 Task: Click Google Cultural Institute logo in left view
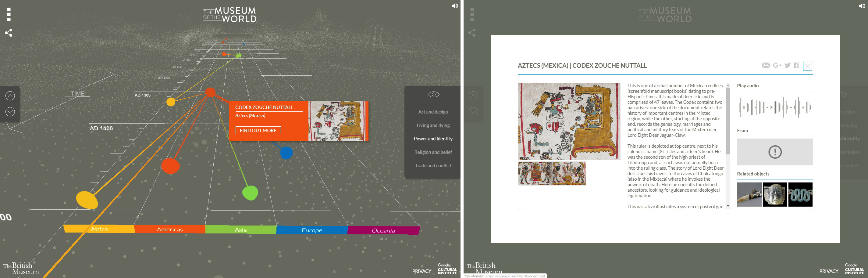[447, 269]
